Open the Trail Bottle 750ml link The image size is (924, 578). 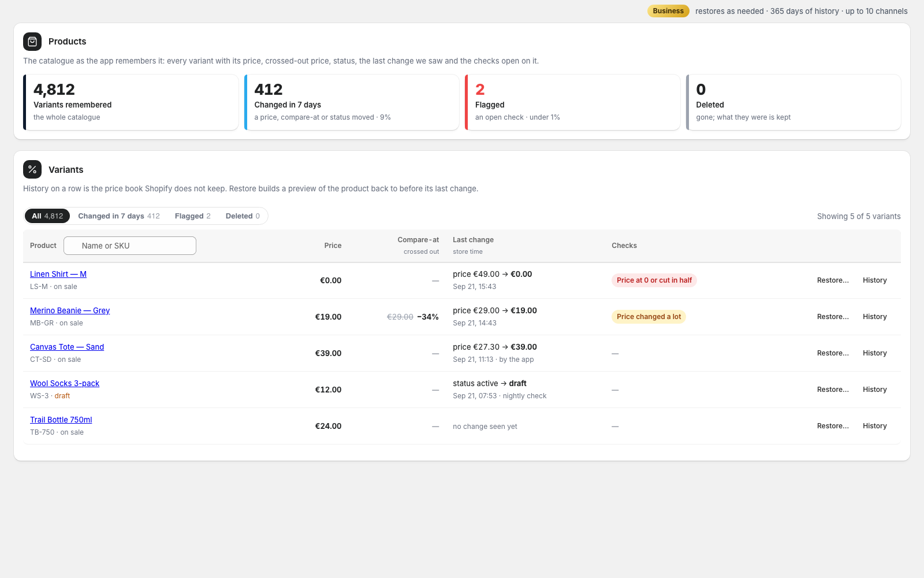coord(61,420)
